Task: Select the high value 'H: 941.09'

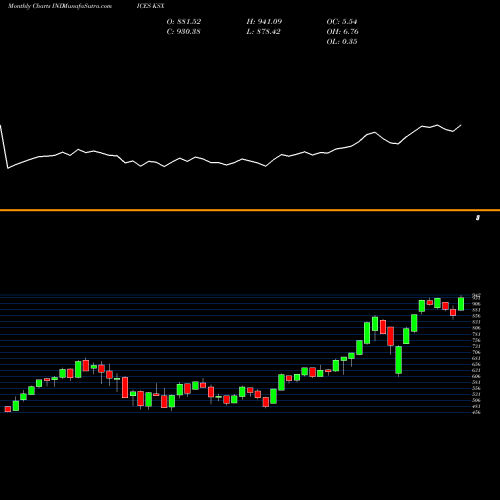Action: (x=264, y=22)
